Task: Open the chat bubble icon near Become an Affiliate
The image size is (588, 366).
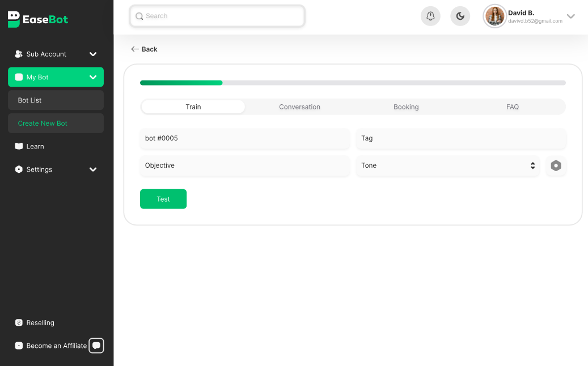Action: [96, 345]
